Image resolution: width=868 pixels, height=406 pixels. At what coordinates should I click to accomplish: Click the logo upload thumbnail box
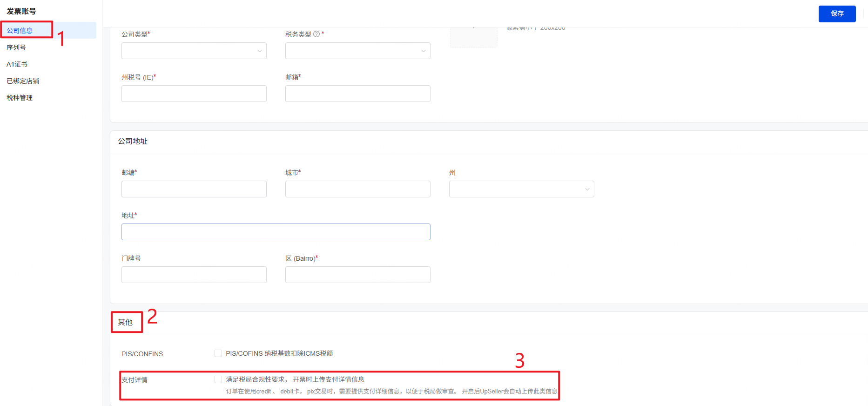pos(474,37)
